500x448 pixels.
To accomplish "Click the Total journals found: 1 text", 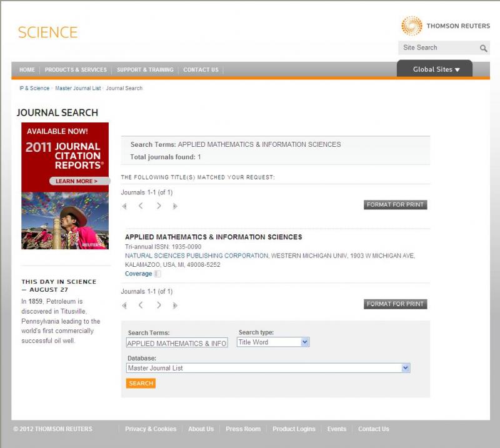I will tap(166, 157).
